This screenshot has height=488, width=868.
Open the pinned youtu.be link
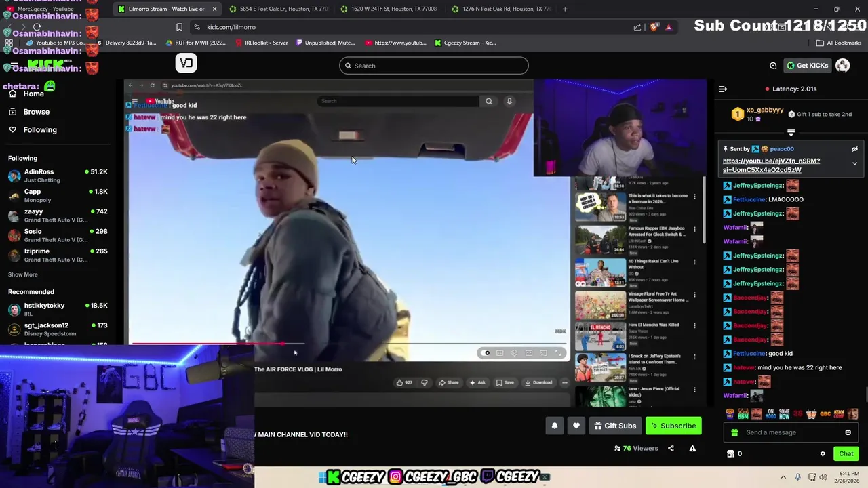tap(771, 165)
